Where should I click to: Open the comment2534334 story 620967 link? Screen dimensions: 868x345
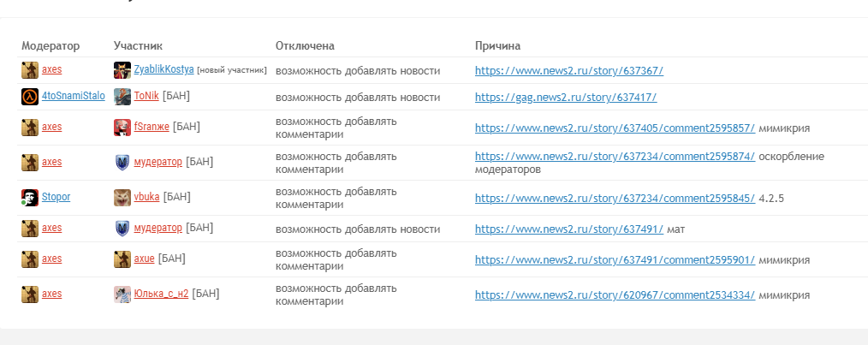(615, 294)
